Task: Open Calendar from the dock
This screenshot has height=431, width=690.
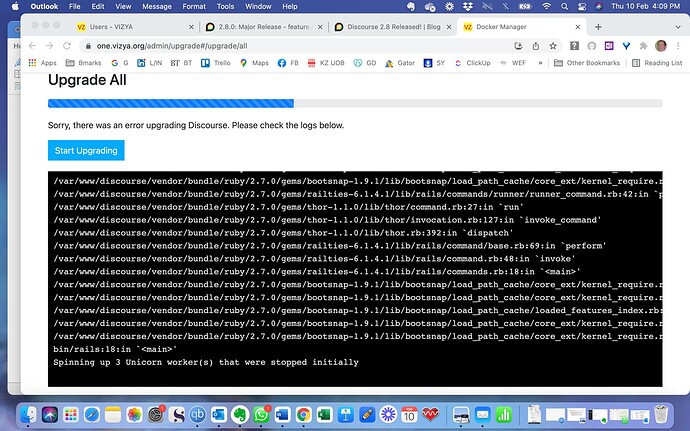Action: 409,414
